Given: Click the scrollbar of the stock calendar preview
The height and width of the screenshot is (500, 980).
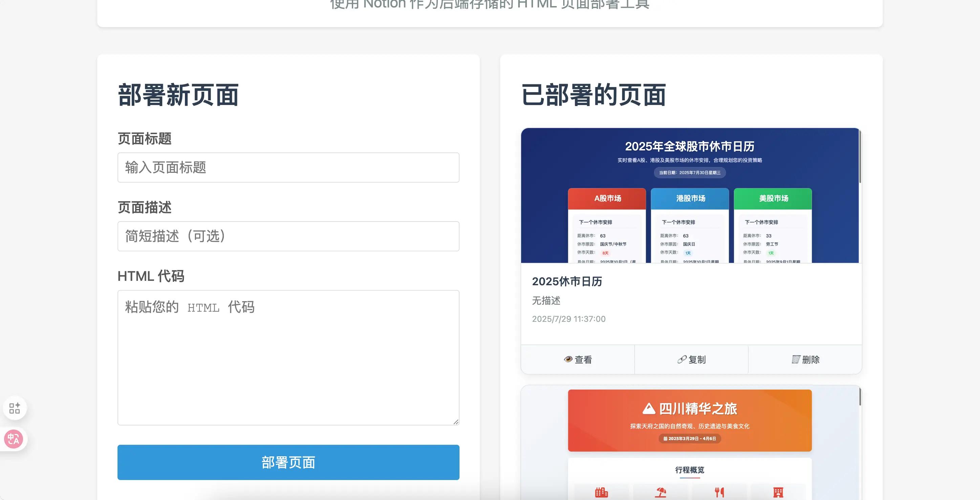Looking at the screenshot, I should [860, 157].
